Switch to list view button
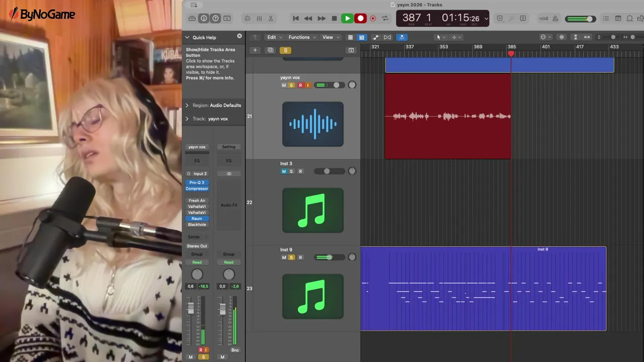The image size is (644, 362). (361, 37)
